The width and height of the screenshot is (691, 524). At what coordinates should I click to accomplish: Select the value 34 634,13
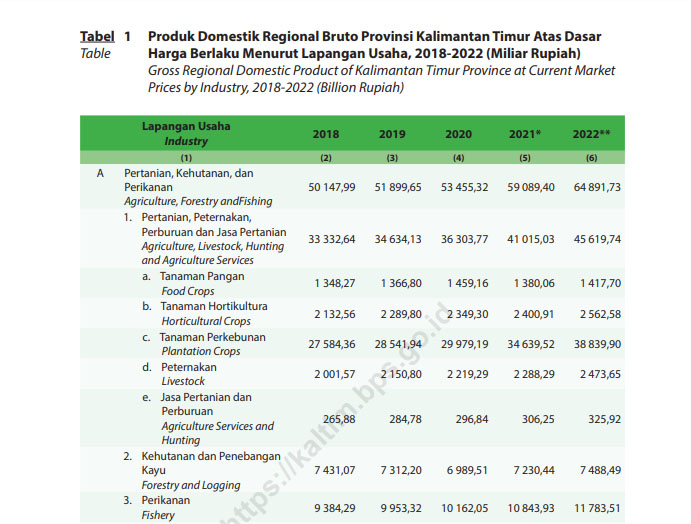click(x=398, y=239)
